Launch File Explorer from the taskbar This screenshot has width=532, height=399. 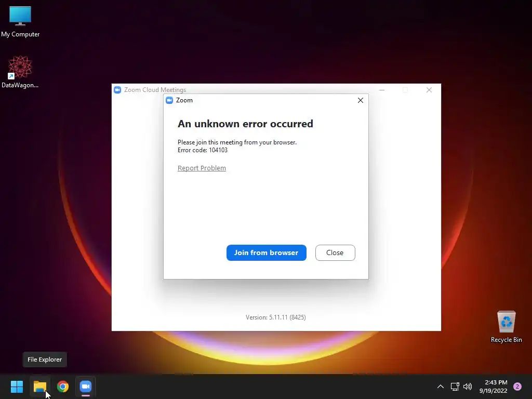tap(39, 387)
